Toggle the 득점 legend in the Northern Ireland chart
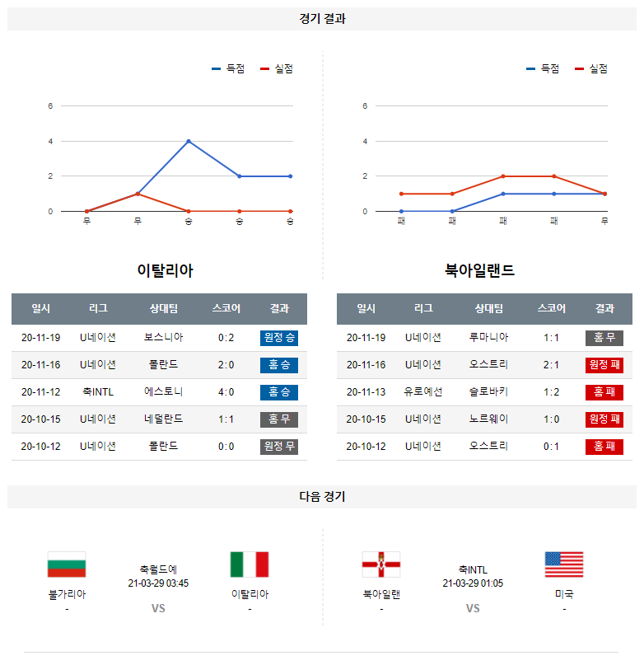This screenshot has height=665, width=644. [543, 69]
